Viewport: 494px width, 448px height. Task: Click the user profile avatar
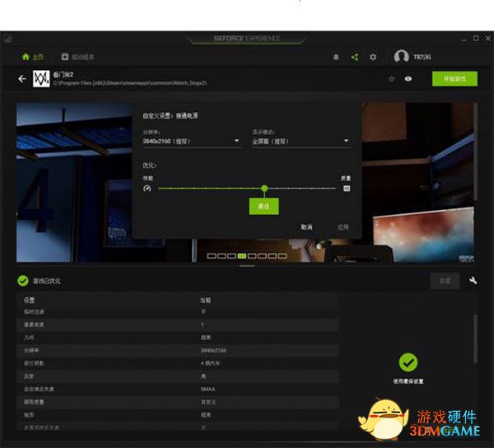click(402, 56)
